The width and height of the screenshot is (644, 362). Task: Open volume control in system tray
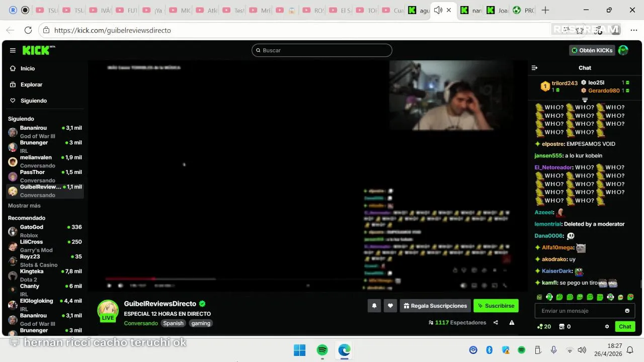[582, 350]
